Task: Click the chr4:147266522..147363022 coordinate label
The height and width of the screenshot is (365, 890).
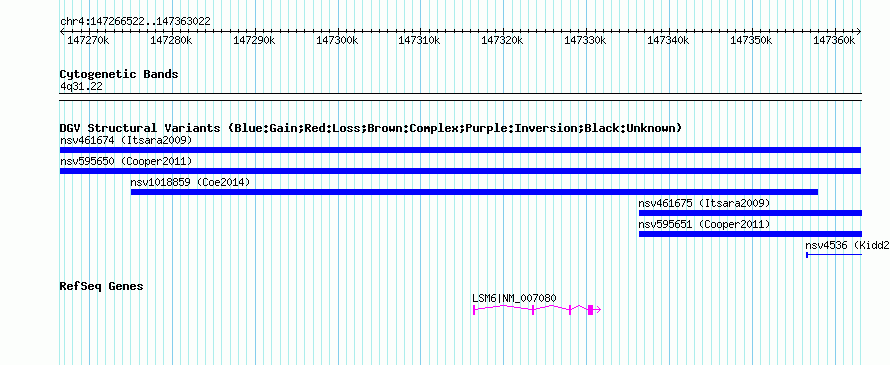Action: tap(135, 22)
